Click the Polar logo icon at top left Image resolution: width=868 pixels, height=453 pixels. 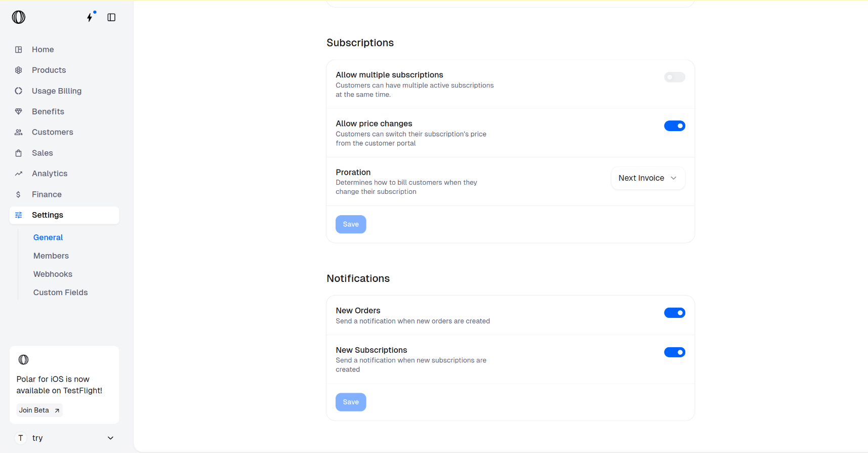coord(19,17)
